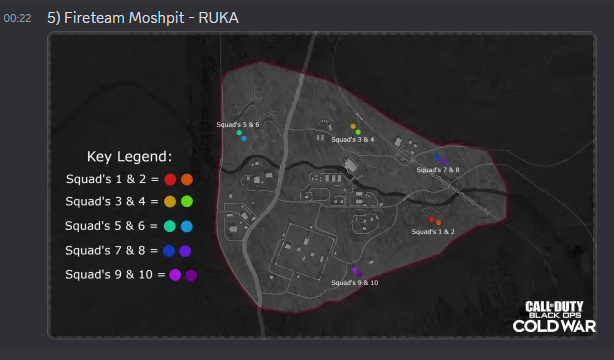Click the "Squad's 9 & 10" map label
The height and width of the screenshot is (360, 614).
coord(355,282)
